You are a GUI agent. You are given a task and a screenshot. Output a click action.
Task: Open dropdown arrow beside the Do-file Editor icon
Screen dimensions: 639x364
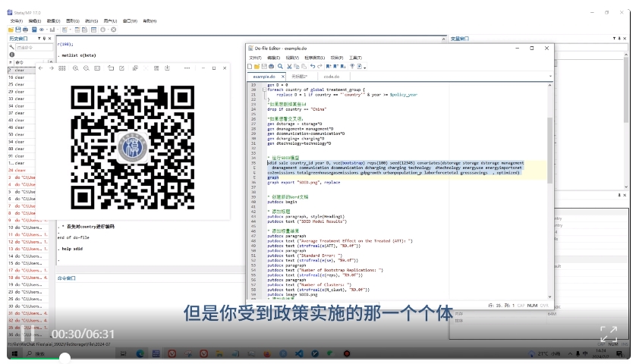70,30
